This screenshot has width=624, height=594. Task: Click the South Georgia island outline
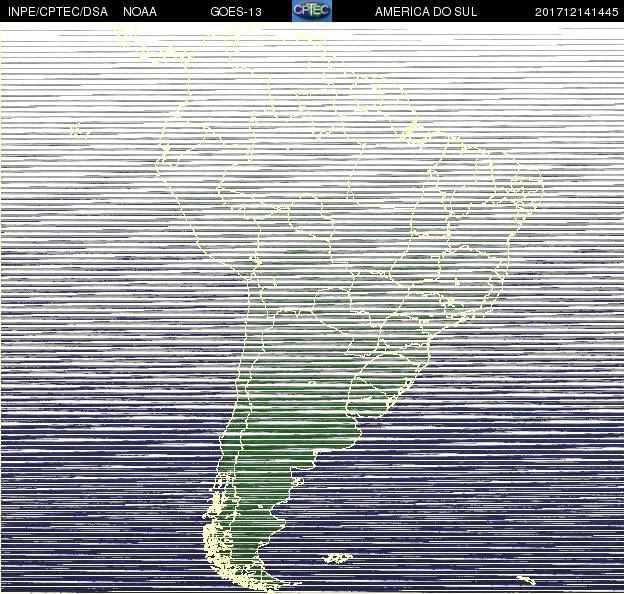[x=526, y=580]
